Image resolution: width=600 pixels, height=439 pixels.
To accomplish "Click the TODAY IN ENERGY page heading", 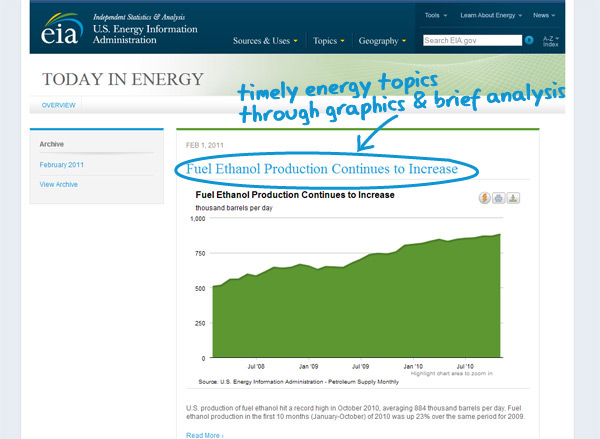I will pos(122,79).
